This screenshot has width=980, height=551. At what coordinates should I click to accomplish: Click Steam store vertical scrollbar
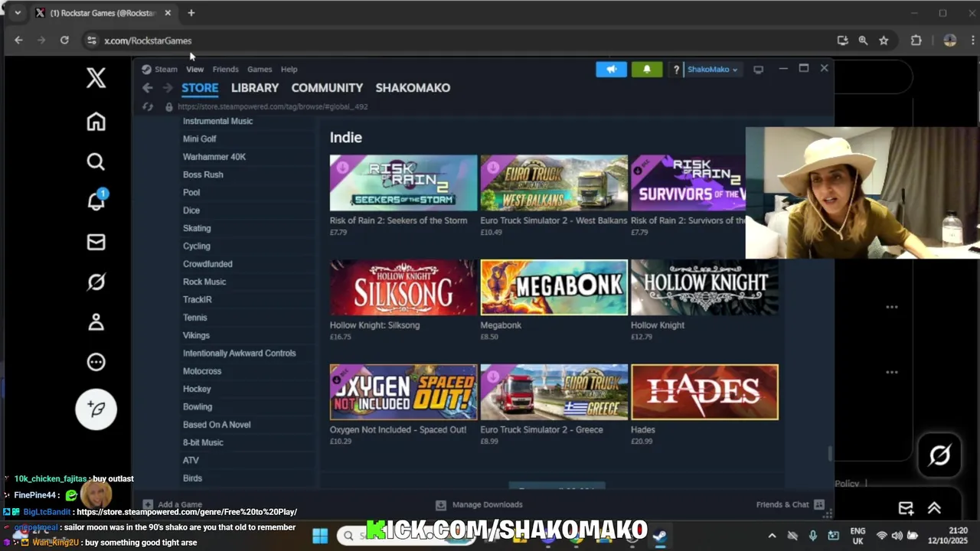[x=830, y=454]
